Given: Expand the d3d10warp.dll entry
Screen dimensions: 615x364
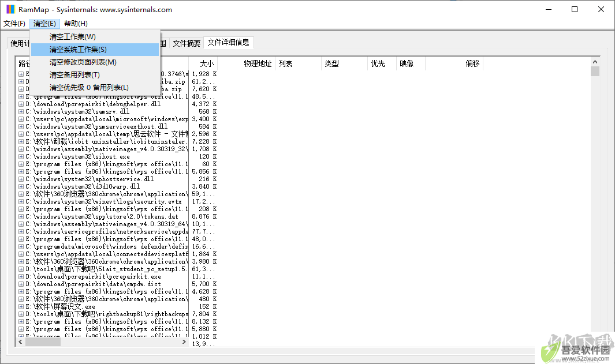Looking at the screenshot, I should (21, 186).
